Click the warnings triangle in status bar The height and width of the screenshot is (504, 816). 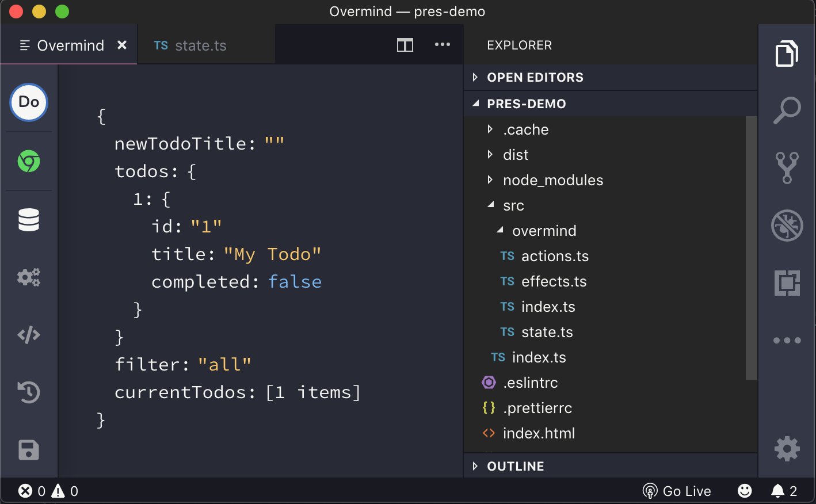(x=58, y=491)
